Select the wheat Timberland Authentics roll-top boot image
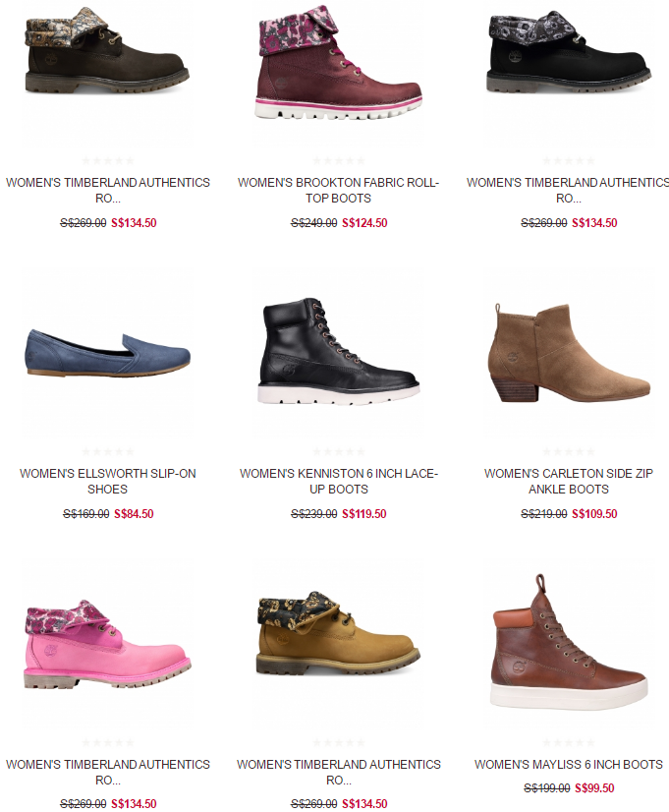 coord(338,633)
